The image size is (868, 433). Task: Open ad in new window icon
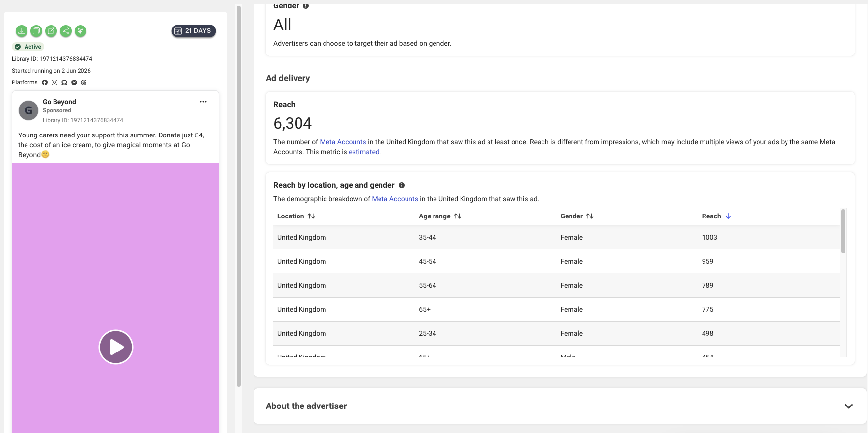click(x=51, y=31)
